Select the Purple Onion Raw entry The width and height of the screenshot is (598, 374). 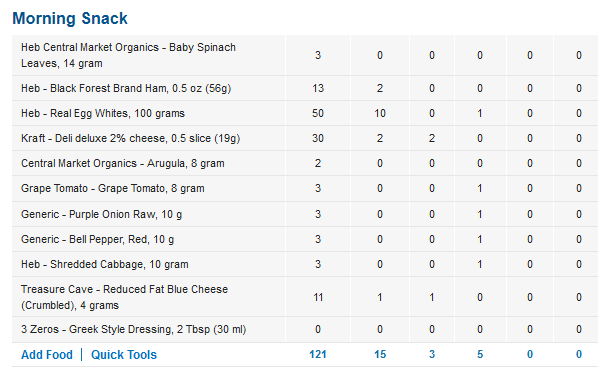coord(101,214)
